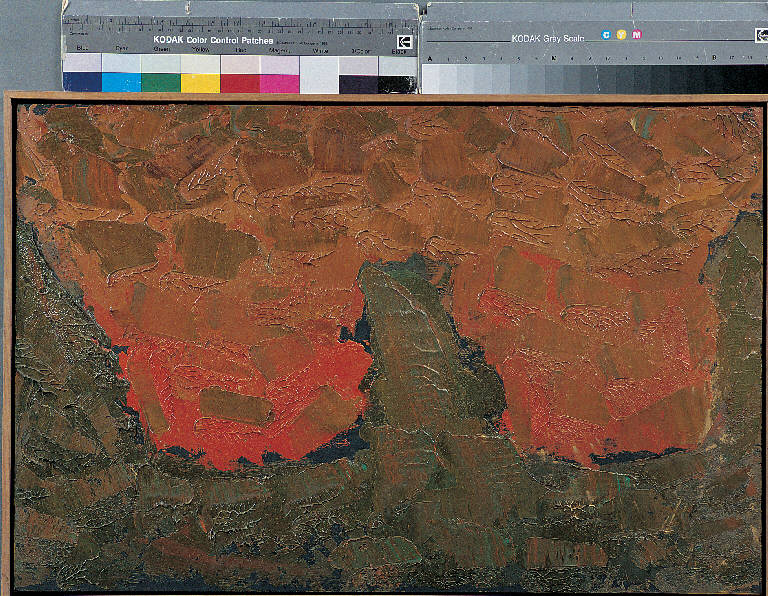Select the blue color control patch
This screenshot has width=768, height=596.
point(81,82)
